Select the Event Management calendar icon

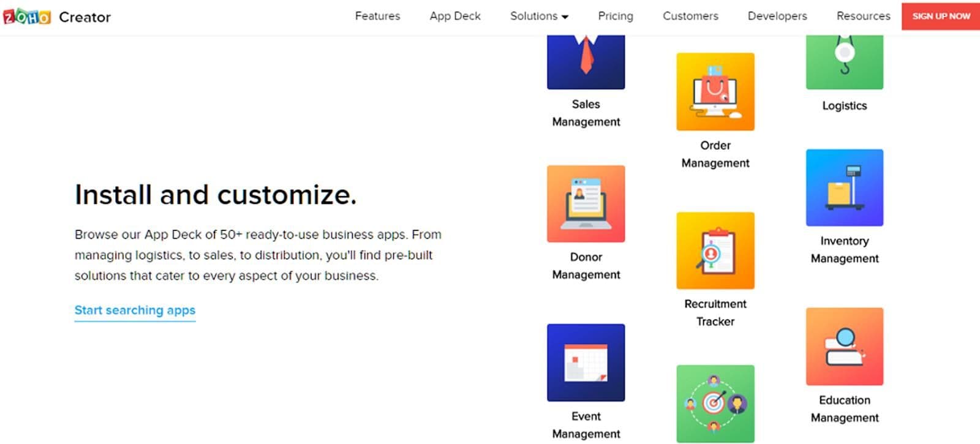click(586, 363)
